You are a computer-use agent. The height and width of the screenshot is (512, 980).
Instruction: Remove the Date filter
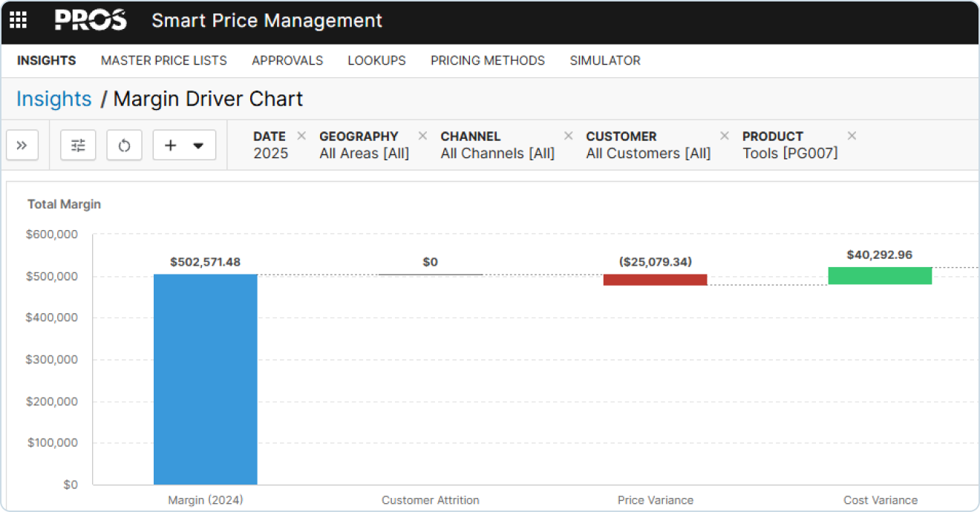(x=301, y=136)
